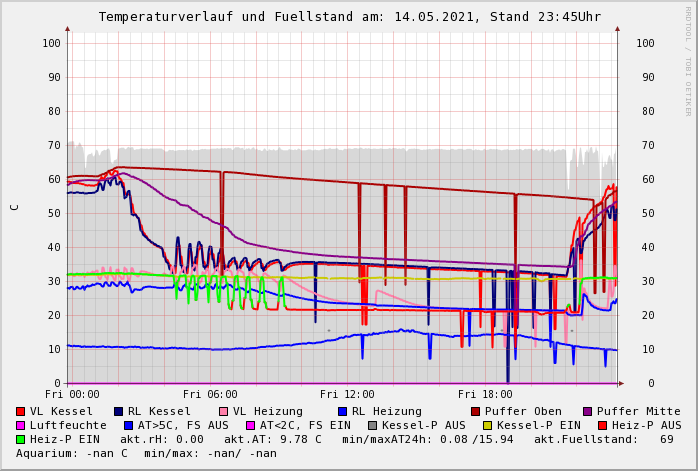Click the Fri 06:00 time axis label
This screenshot has height=471, width=698.
[x=210, y=395]
